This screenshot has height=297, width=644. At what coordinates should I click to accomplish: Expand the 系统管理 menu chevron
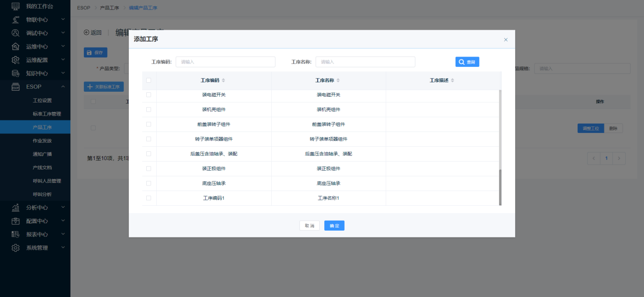point(63,247)
